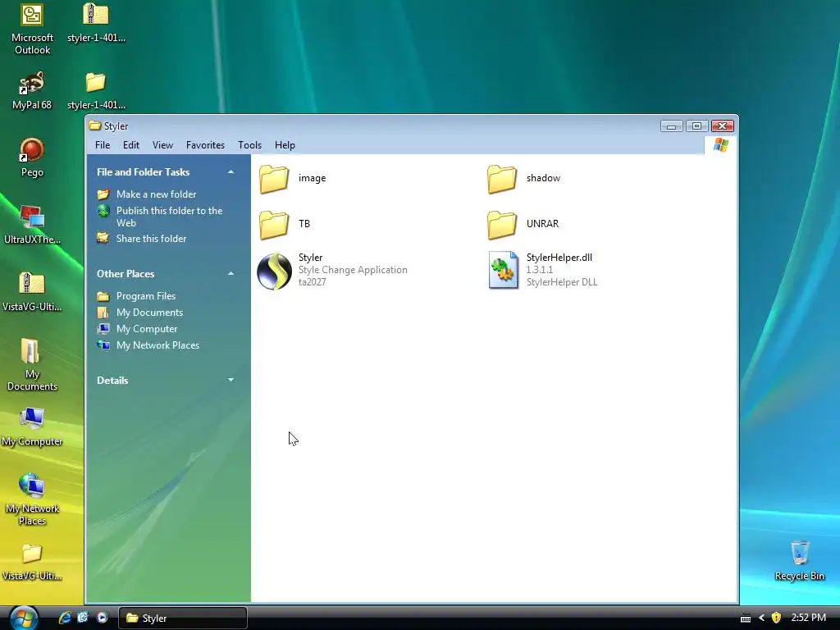Open the Favorites menu
This screenshot has height=630, width=840.
tap(205, 145)
